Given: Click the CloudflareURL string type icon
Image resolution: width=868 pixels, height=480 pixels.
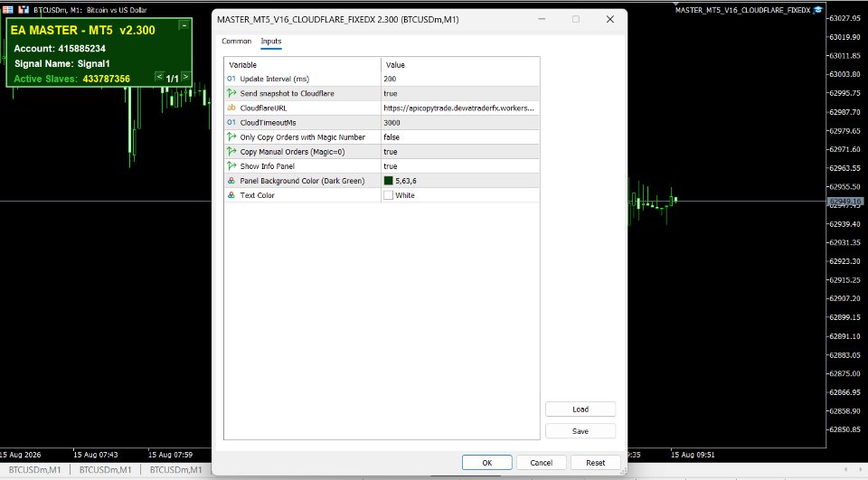Looking at the screenshot, I should pyautogui.click(x=231, y=108).
